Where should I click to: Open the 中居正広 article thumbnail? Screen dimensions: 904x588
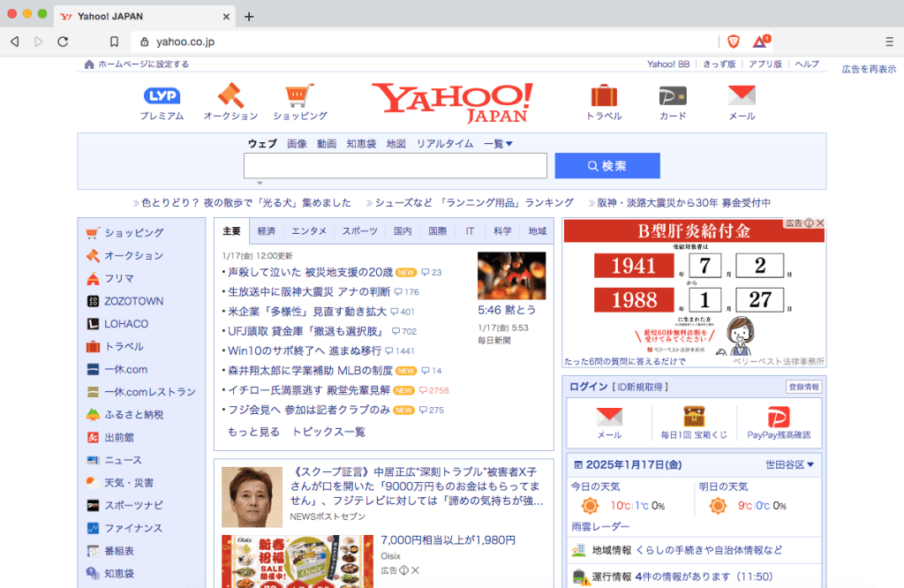tap(252, 497)
